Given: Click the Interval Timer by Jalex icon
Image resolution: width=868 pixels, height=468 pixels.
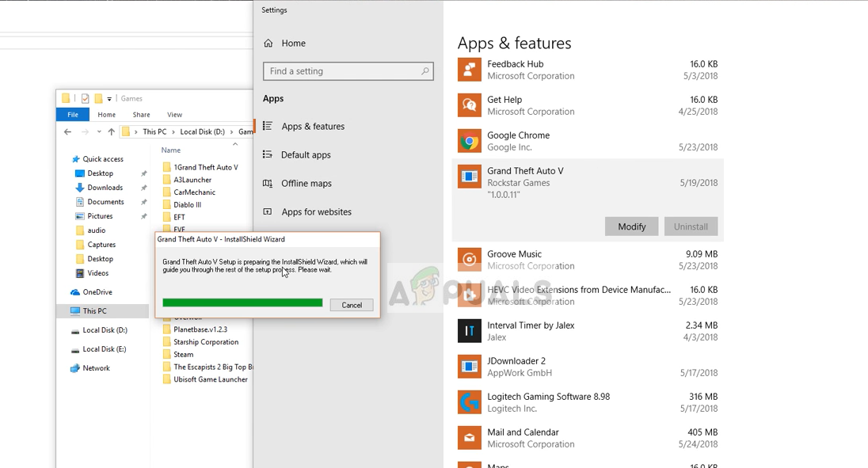Looking at the screenshot, I should 470,331.
